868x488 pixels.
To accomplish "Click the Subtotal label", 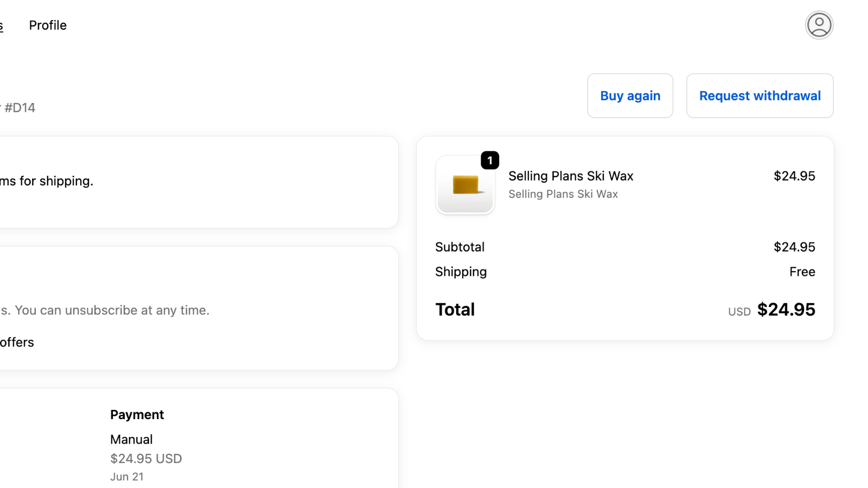I will [459, 247].
